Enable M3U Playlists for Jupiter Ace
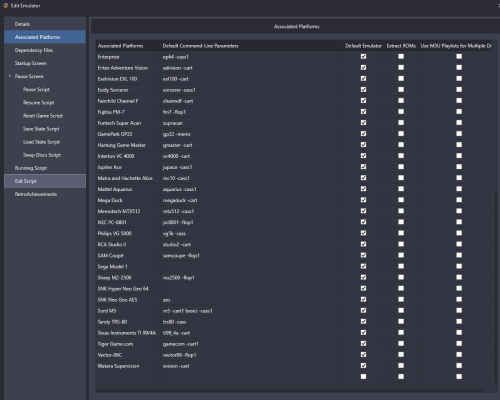Screen dimensions: 500x400 pos(459,167)
